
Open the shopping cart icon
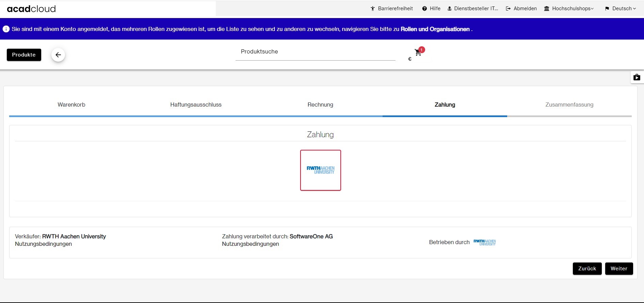418,53
